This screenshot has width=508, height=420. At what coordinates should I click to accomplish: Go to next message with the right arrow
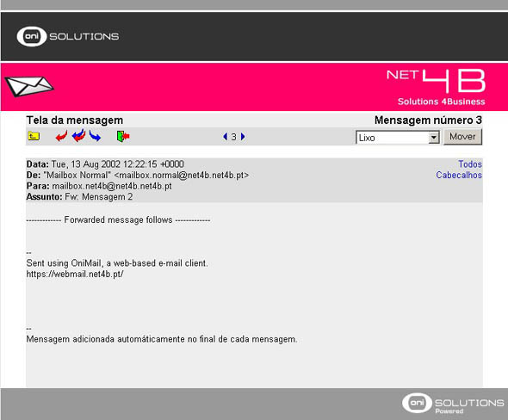[243, 137]
